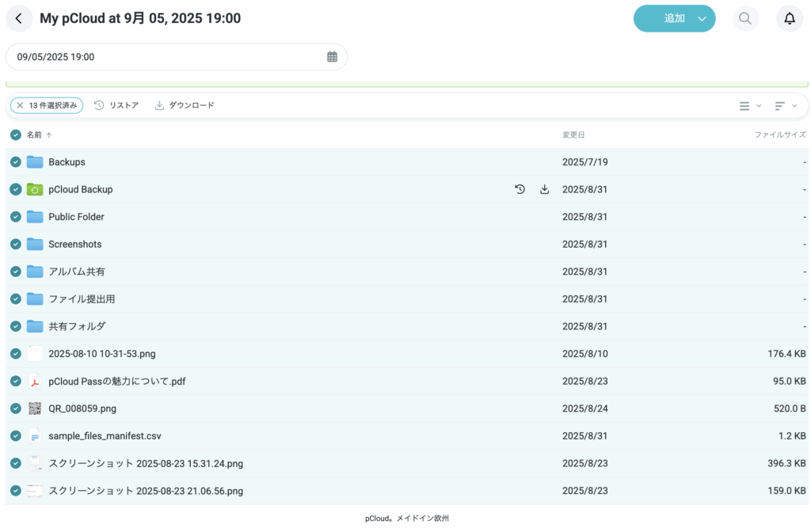The image size is (811, 532).
Task: Deselect the QR_008059.png checkbox
Action: (15, 408)
